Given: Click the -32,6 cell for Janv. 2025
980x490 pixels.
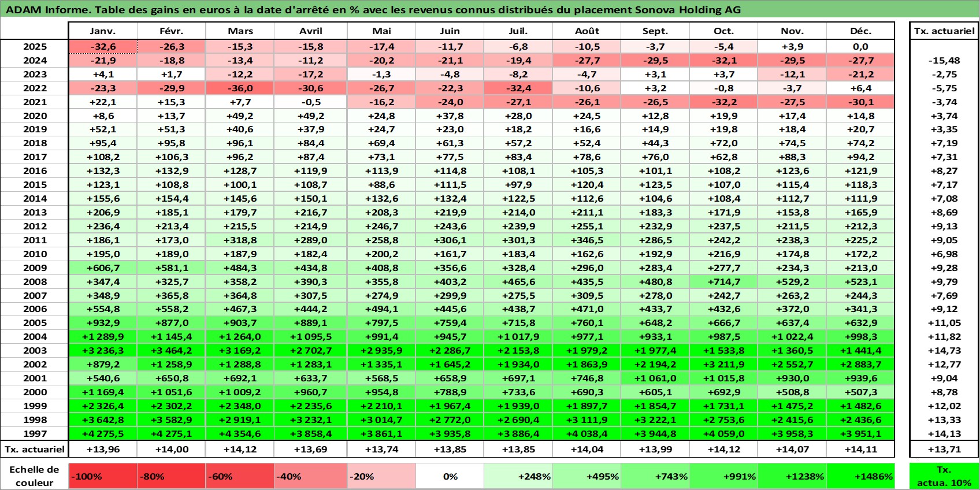Looking at the screenshot, I should click(103, 47).
